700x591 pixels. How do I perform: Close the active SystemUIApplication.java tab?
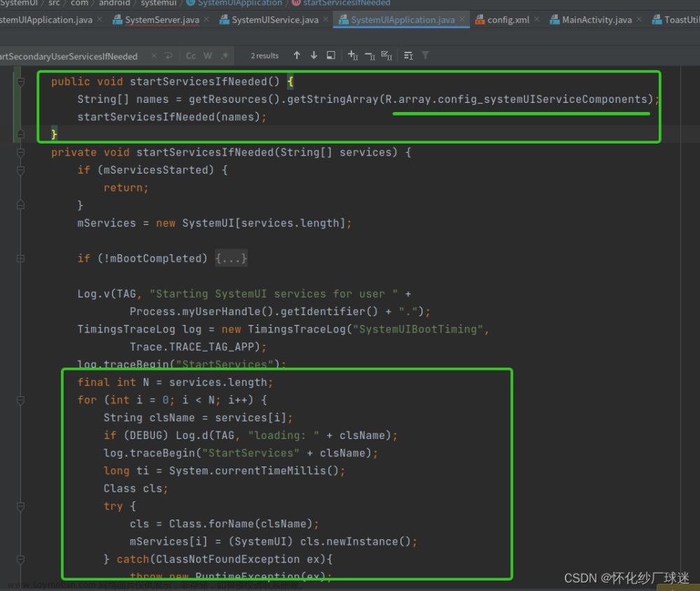pos(461,19)
